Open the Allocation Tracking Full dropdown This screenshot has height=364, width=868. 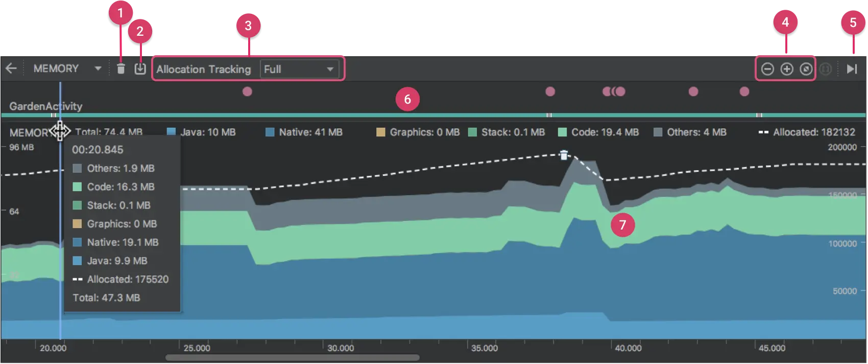coord(300,69)
